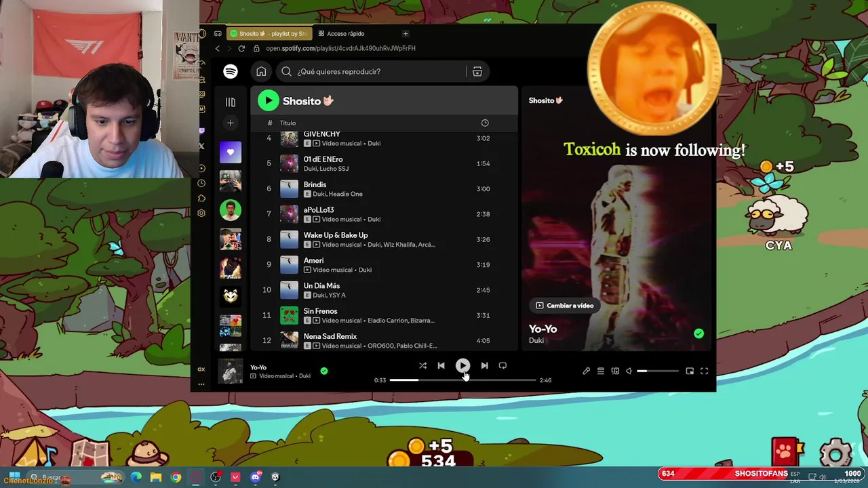Skip to next track
This screenshot has width=868, height=488.
click(484, 365)
